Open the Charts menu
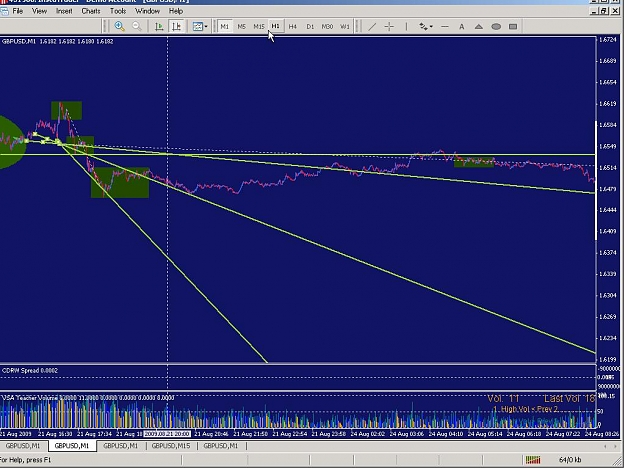Image resolution: width=625 pixels, height=469 pixels. point(91,11)
